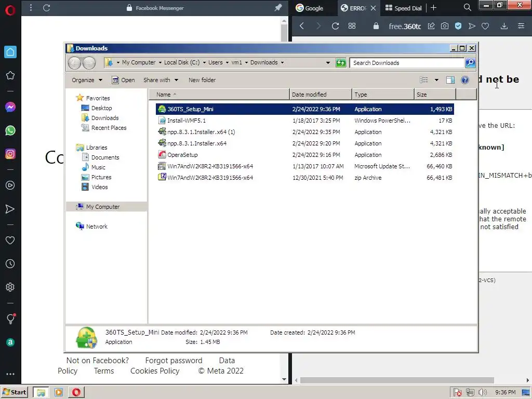Open Instagram in Opera sidebar
Viewport: 532px width, 399px height.
pos(10,154)
